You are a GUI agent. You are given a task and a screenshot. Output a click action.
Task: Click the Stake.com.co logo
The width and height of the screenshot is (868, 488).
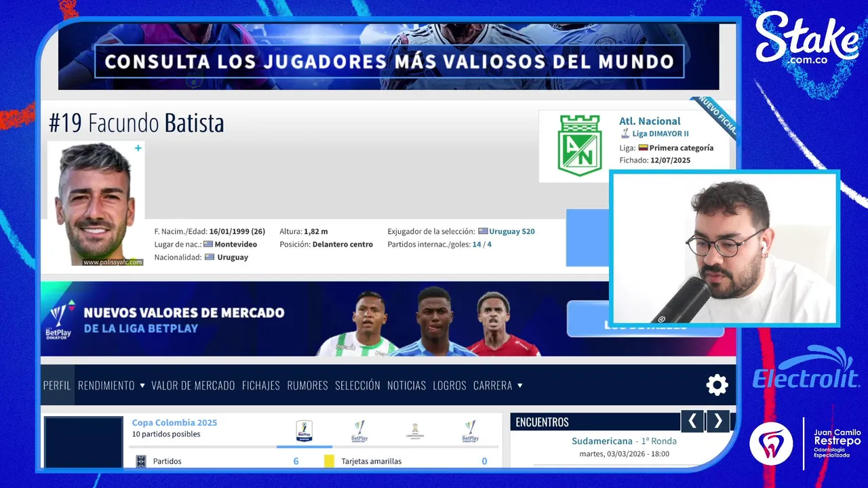(x=807, y=39)
